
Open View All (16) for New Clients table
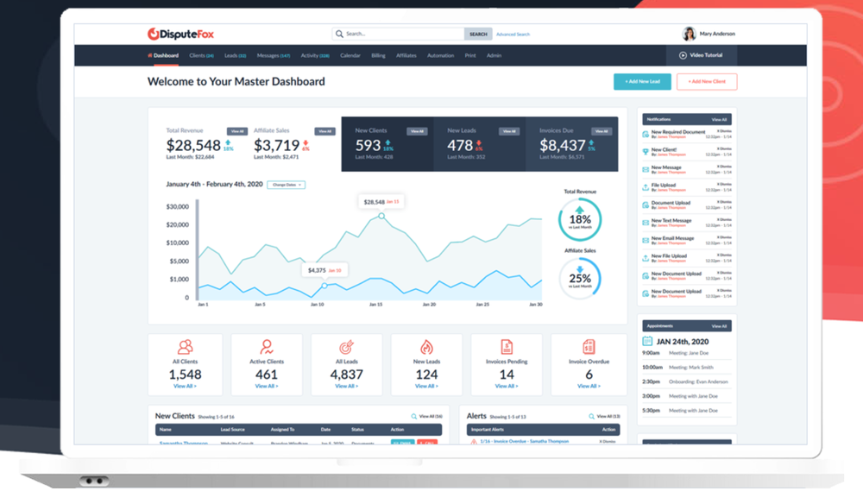[431, 417]
